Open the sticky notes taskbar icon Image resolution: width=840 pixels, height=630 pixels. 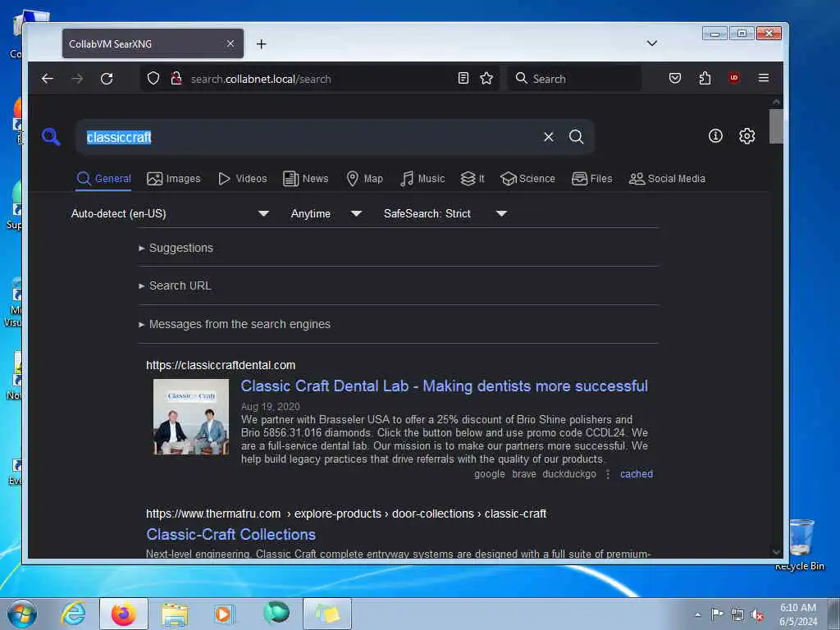tap(327, 614)
